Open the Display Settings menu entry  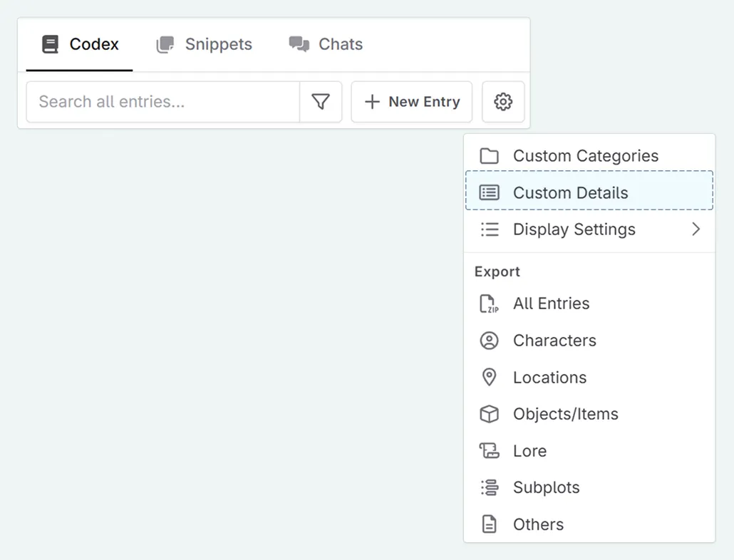pyautogui.click(x=574, y=229)
